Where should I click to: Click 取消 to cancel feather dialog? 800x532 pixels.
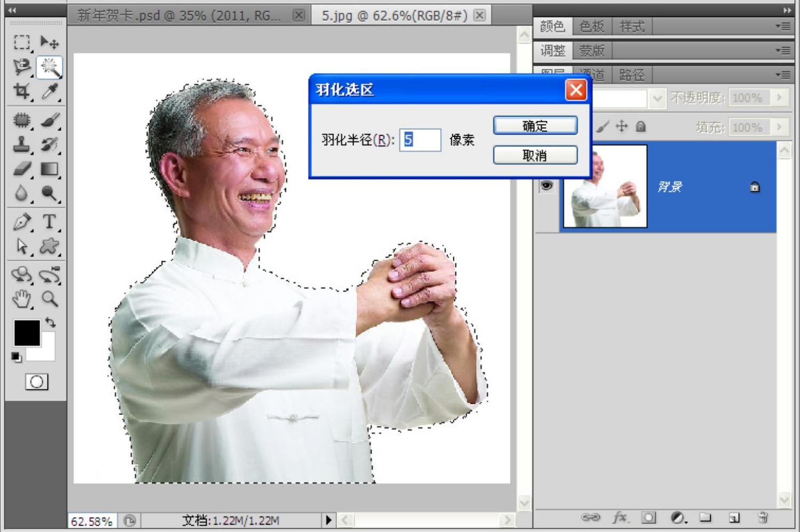[x=535, y=155]
